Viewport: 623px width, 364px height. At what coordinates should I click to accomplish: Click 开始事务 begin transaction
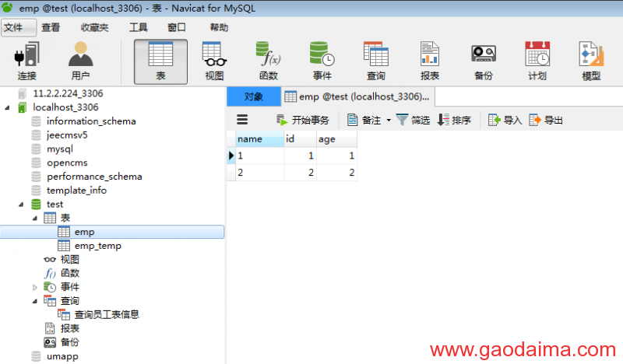pos(303,120)
